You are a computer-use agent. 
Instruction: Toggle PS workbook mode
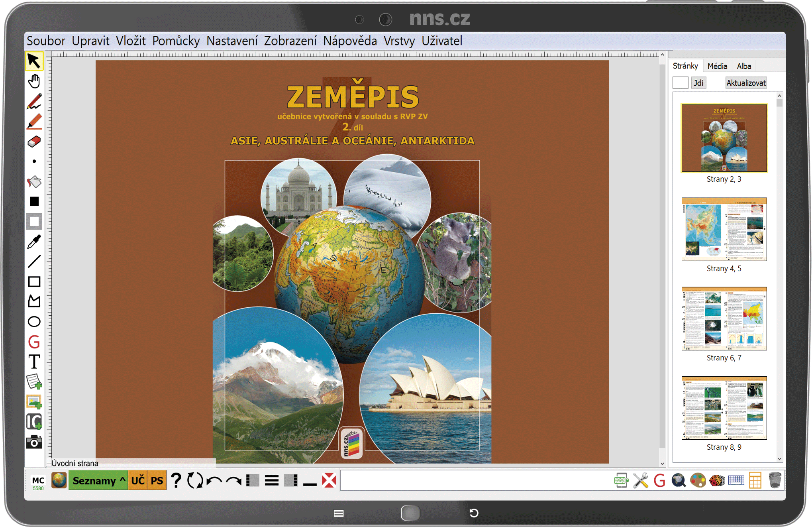(157, 481)
